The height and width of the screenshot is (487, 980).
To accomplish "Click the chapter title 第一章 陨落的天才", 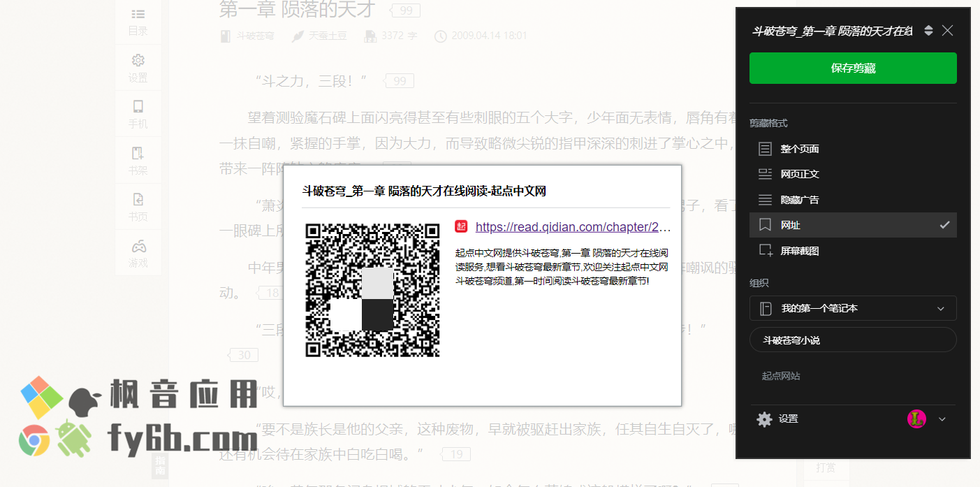I will (297, 10).
